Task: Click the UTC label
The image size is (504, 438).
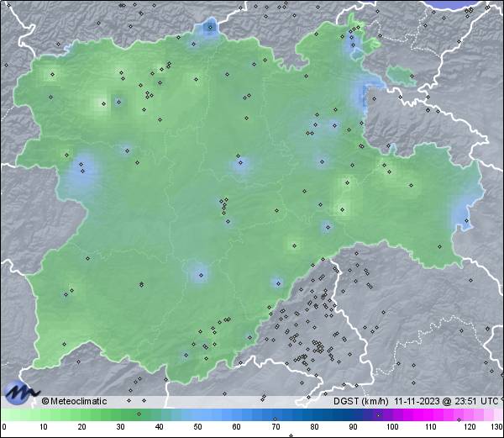Action: click(x=489, y=401)
